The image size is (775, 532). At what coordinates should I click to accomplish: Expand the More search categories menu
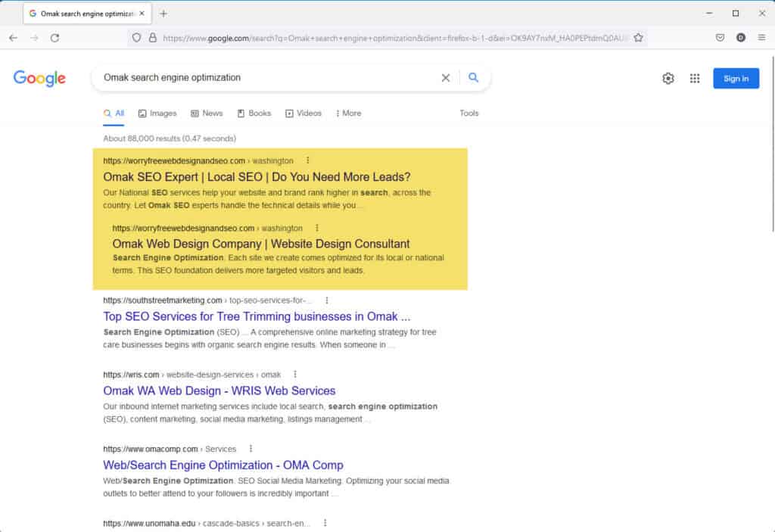pyautogui.click(x=348, y=114)
